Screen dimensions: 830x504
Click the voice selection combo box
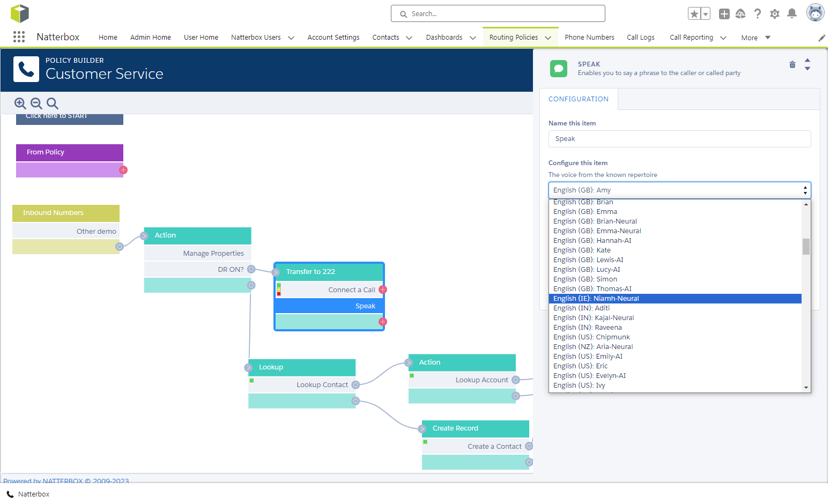click(679, 190)
